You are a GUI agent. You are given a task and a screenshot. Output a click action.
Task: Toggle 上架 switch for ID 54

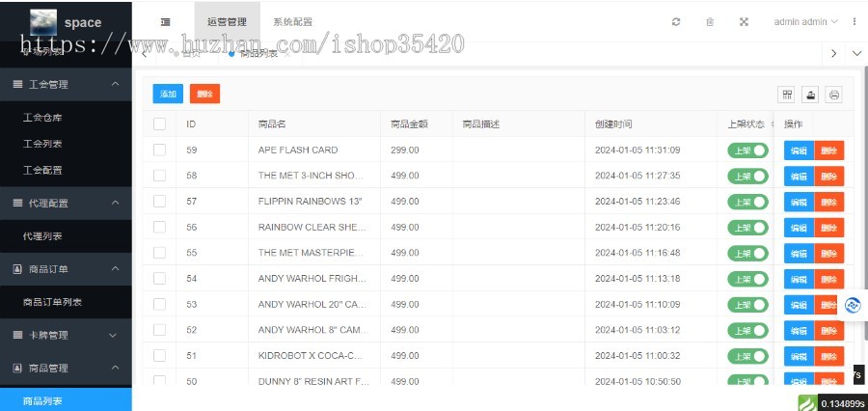[747, 279]
